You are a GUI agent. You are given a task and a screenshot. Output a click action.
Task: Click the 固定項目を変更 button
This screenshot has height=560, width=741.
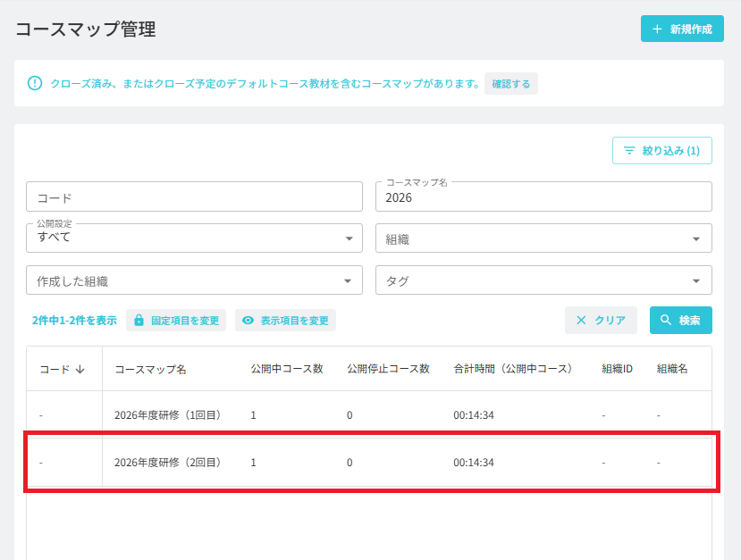(x=176, y=320)
